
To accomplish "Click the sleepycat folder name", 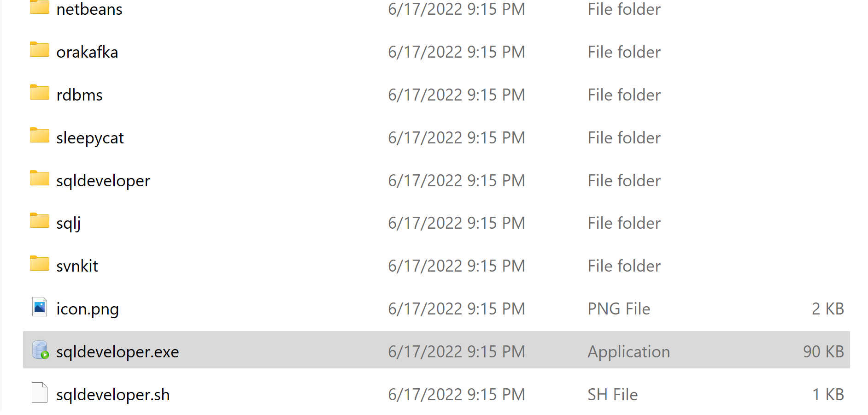I will 90,138.
